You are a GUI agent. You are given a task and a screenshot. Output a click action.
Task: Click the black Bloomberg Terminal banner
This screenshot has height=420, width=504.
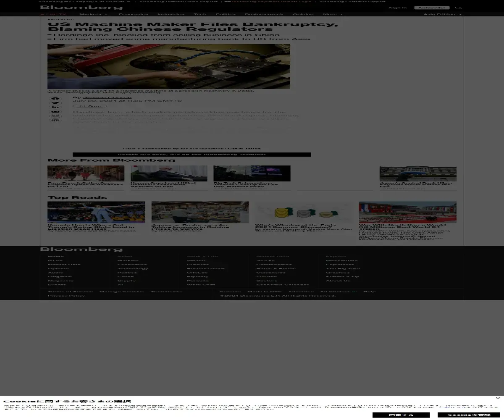tap(192, 155)
